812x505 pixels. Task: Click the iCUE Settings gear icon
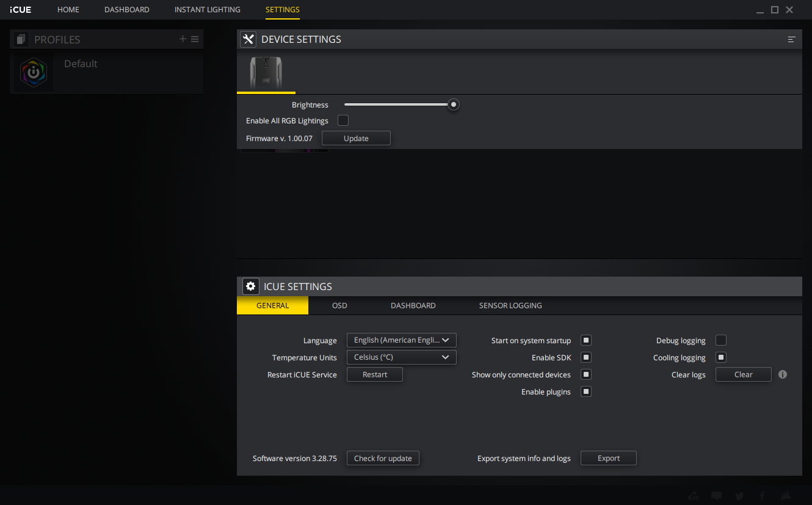pos(250,286)
